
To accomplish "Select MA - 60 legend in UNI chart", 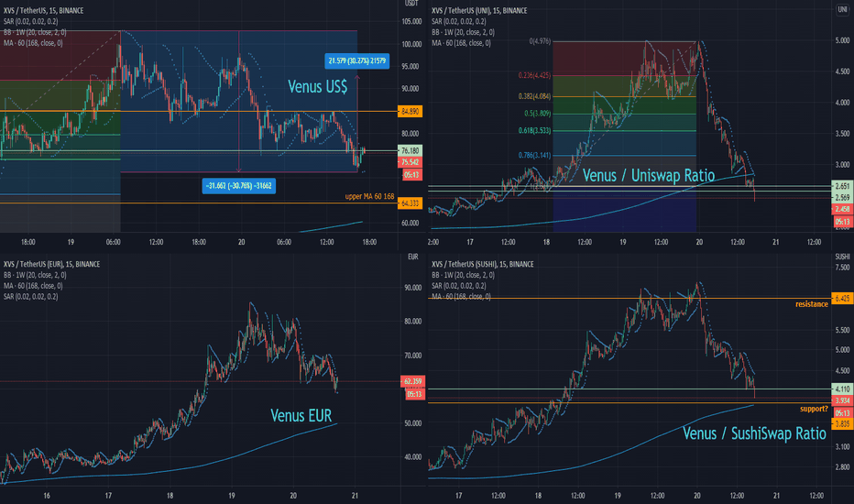I will point(461,43).
